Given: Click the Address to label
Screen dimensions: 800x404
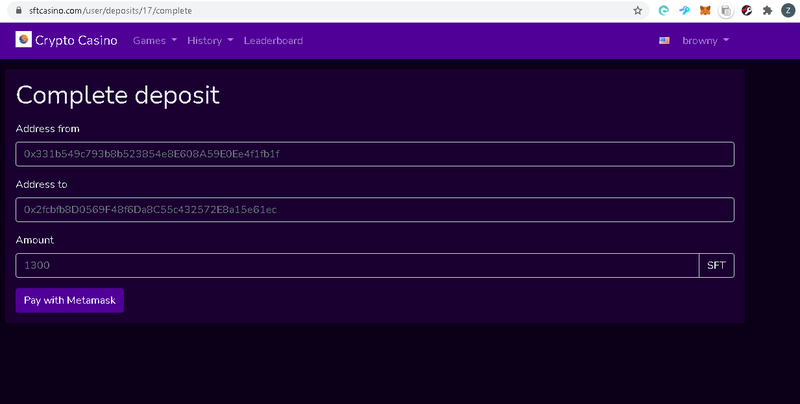Looking at the screenshot, I should [x=41, y=184].
